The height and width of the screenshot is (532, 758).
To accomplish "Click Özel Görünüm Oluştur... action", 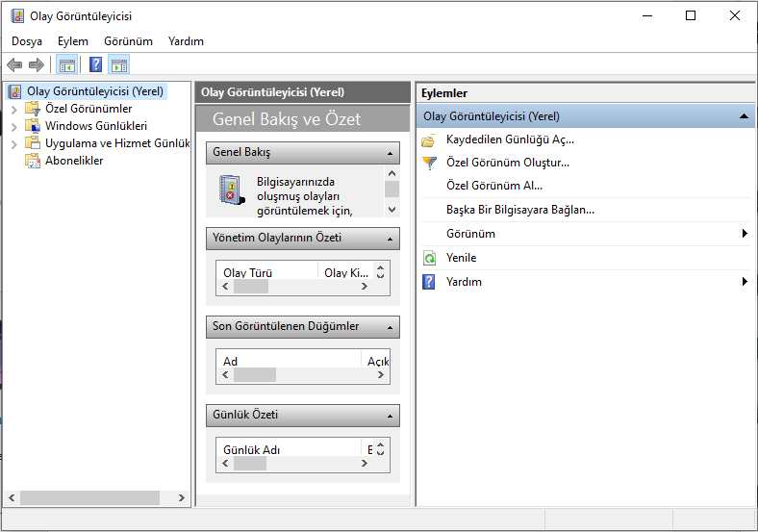I will click(508, 163).
